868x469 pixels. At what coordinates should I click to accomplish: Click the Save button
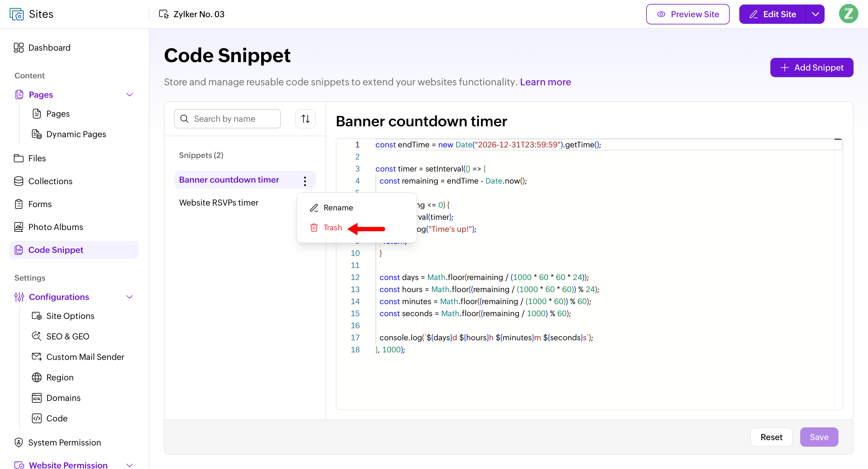pos(819,437)
